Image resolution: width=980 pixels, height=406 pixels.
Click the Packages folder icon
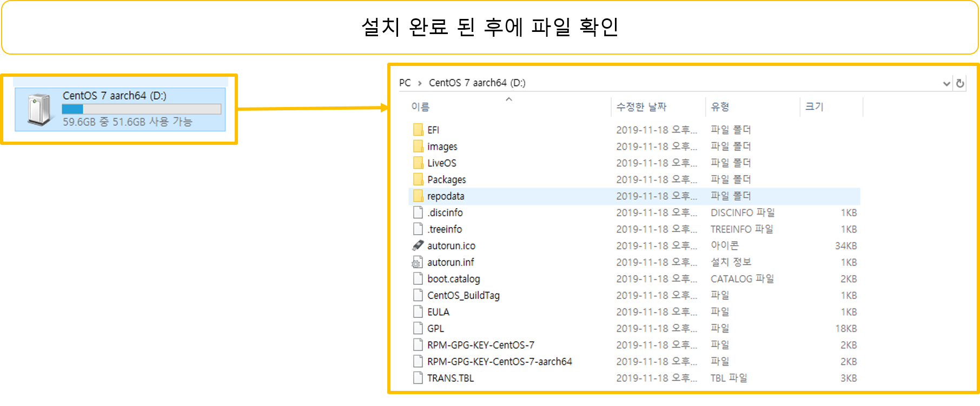point(418,179)
